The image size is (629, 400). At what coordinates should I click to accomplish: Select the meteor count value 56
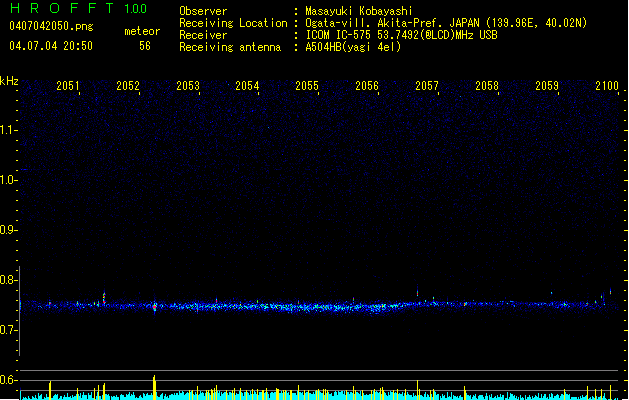coord(145,46)
